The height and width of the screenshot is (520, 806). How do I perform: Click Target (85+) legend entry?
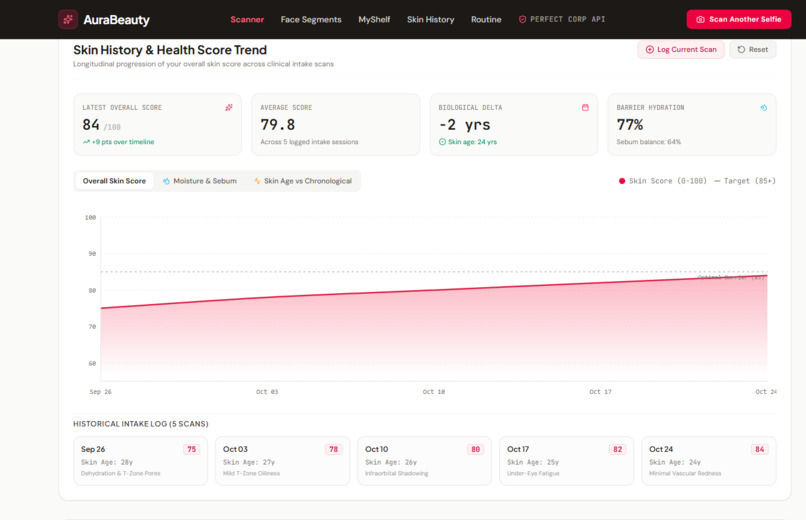745,181
